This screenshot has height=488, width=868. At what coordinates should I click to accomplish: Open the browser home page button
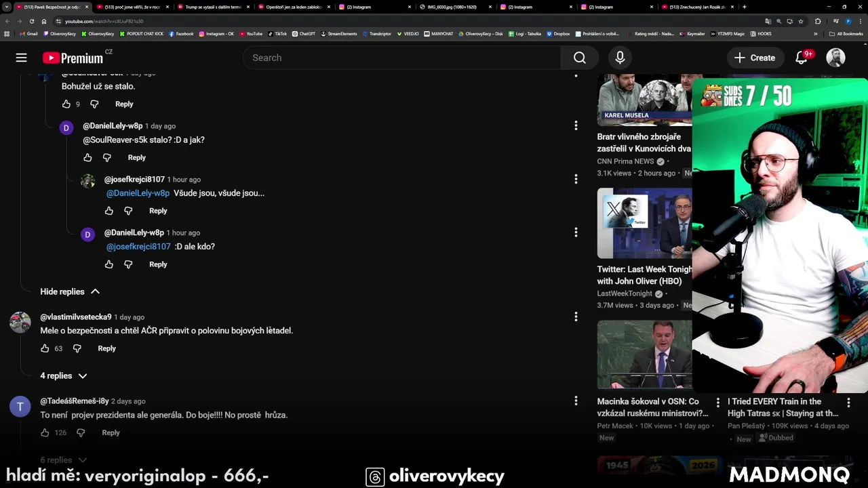(44, 21)
